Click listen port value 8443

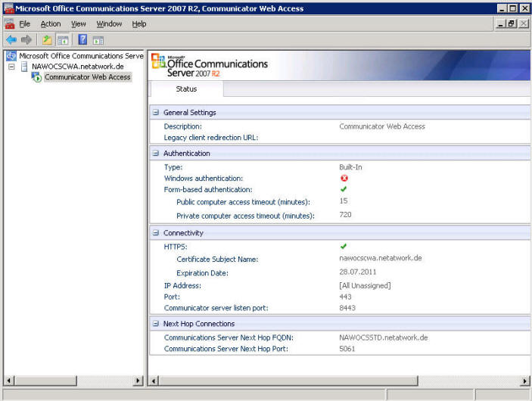(347, 308)
